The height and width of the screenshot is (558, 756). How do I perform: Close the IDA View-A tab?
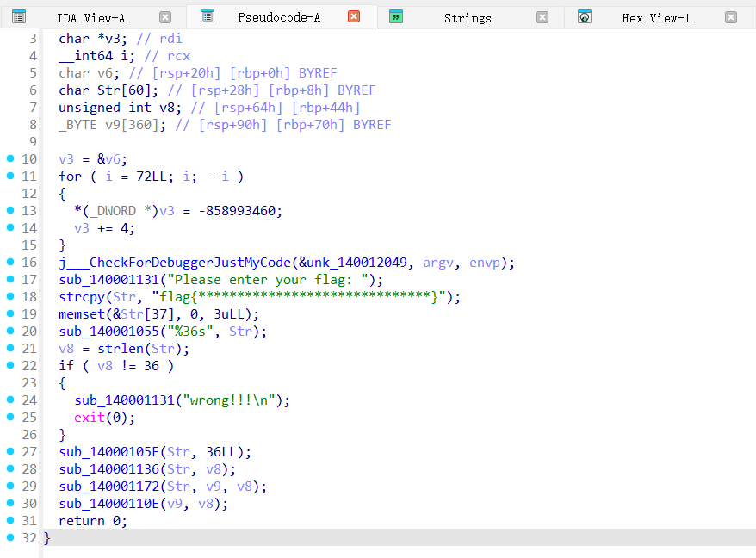(x=165, y=17)
